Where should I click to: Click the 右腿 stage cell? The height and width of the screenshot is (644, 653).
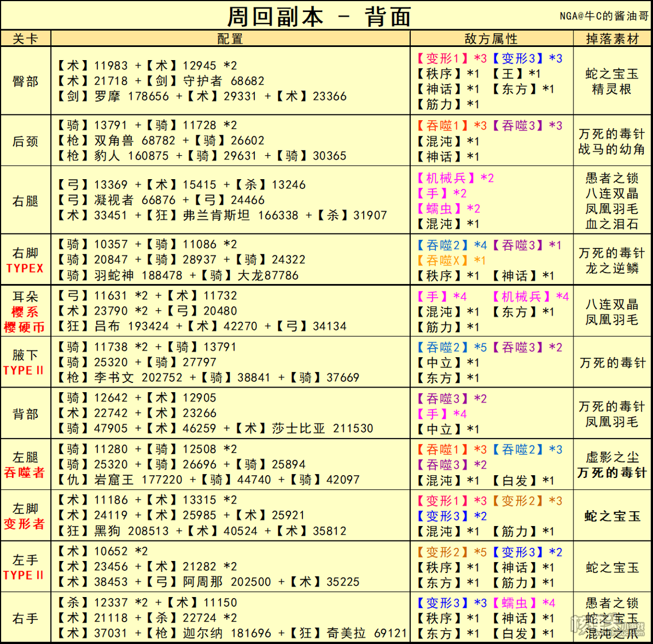[x=25, y=201]
